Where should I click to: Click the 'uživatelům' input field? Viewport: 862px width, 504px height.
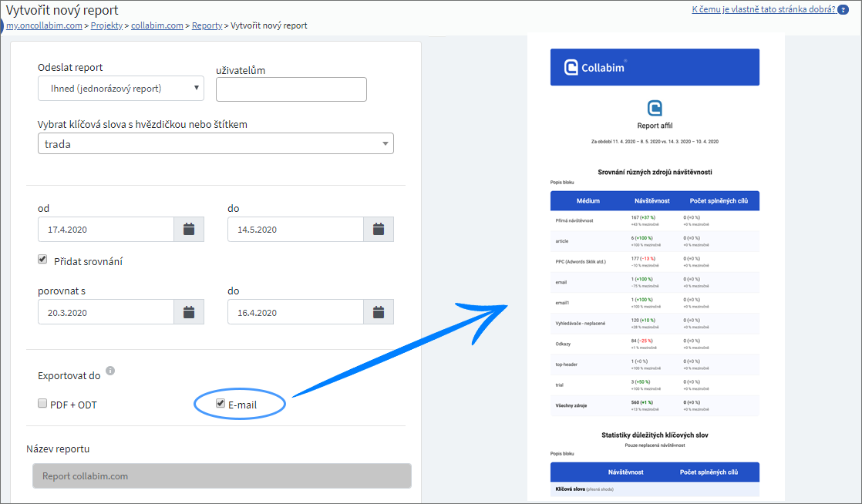pos(291,89)
